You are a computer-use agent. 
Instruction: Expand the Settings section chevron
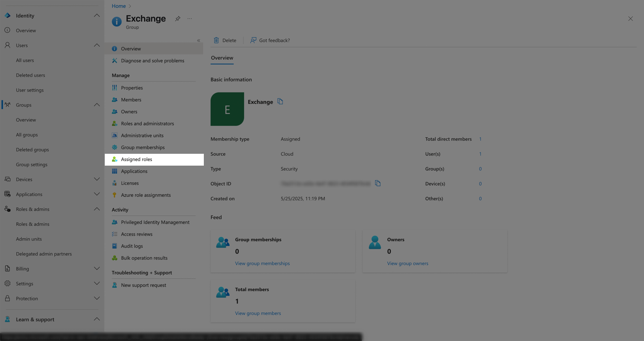[x=97, y=284]
